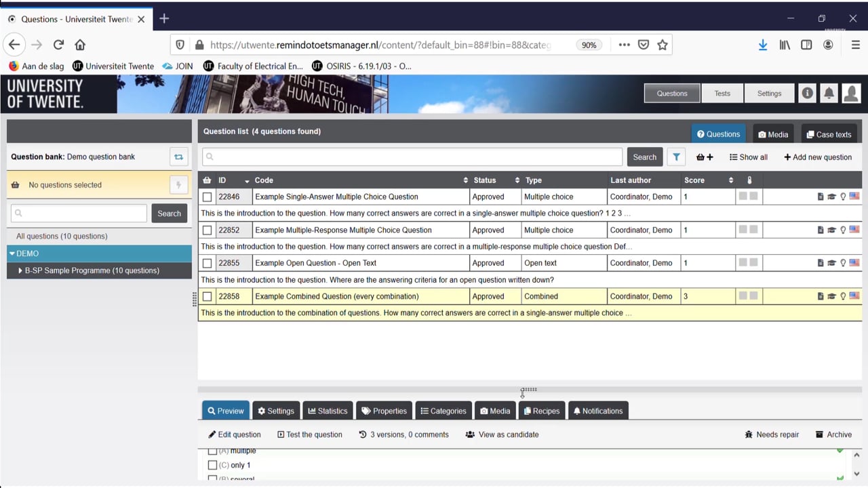Click Add new question
Image resolution: width=868 pixels, height=488 pixels.
pyautogui.click(x=818, y=157)
